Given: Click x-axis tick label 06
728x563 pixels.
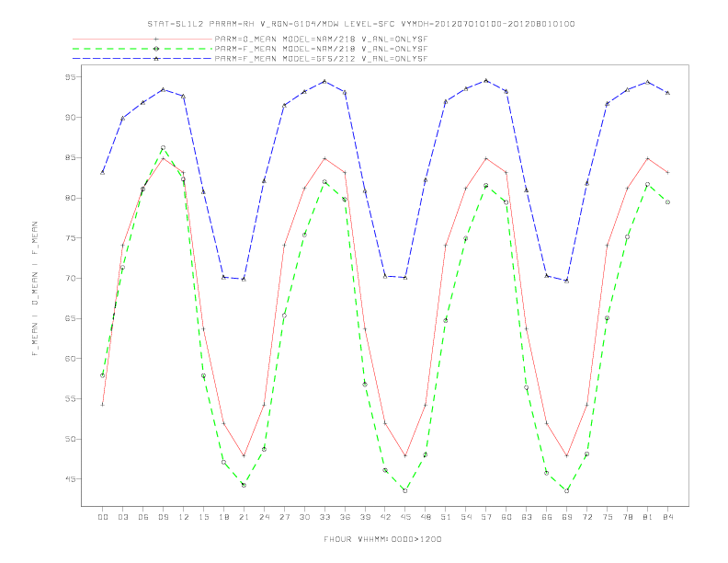Looking at the screenshot, I should click(143, 517).
